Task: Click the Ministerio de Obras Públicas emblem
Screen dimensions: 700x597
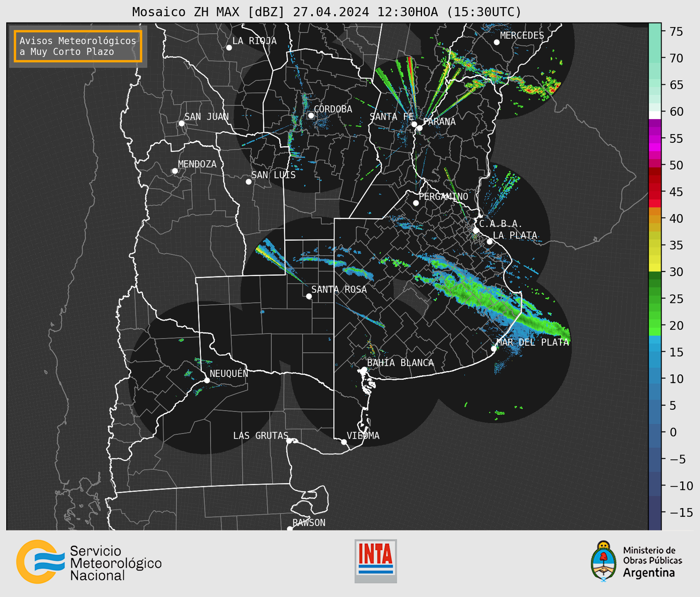Action: click(x=604, y=561)
